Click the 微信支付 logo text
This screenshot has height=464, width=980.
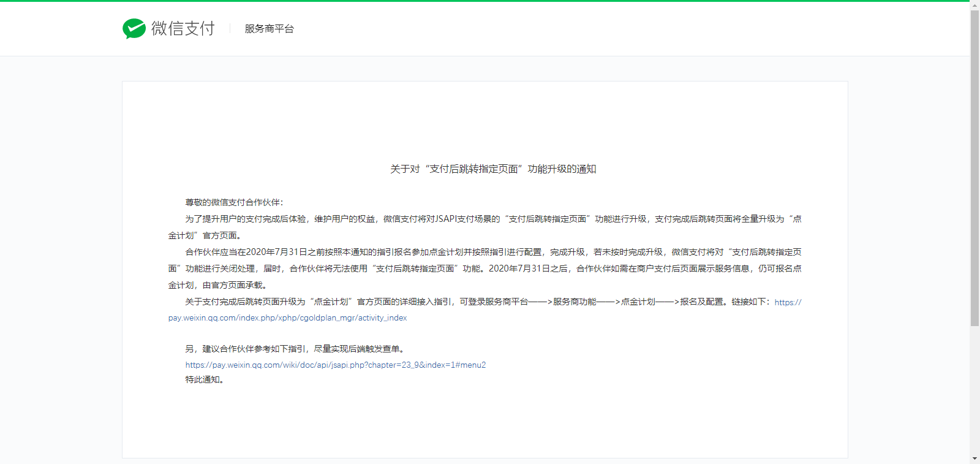click(183, 28)
